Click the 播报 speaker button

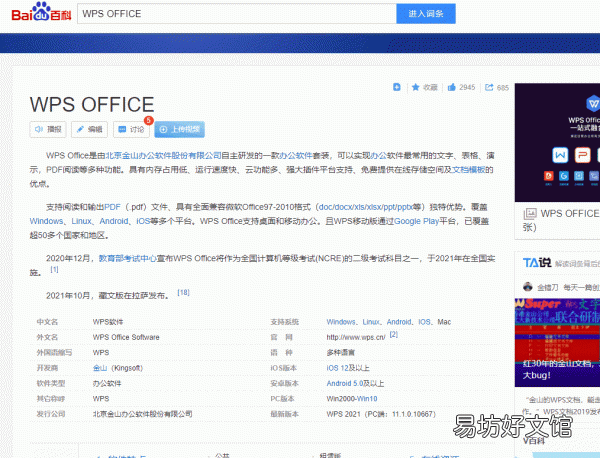48,129
